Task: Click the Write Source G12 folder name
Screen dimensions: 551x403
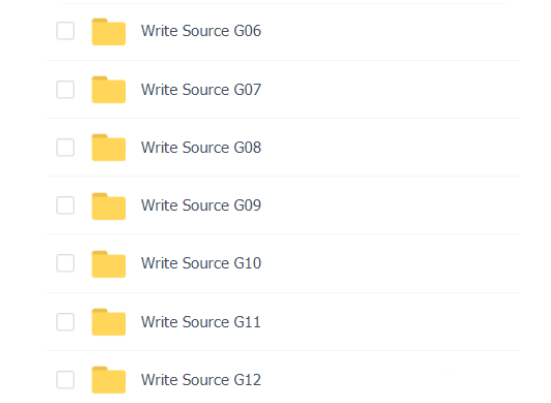Action: [x=201, y=380]
